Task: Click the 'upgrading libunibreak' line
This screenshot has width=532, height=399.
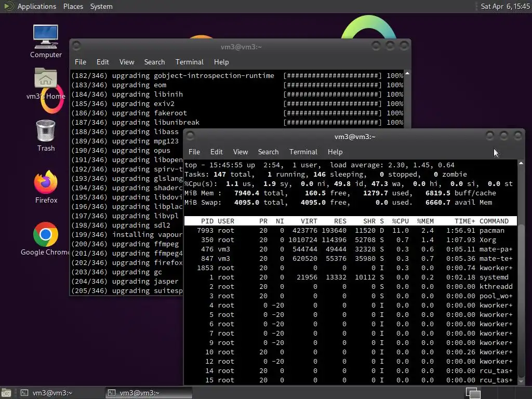Action: pyautogui.click(x=237, y=122)
